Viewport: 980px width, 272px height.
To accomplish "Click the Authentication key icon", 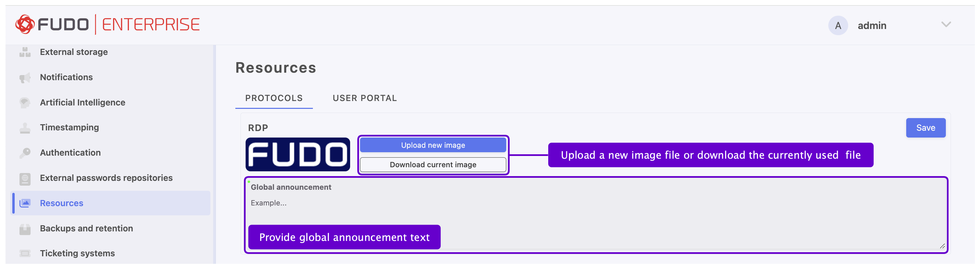I will pyautogui.click(x=25, y=153).
